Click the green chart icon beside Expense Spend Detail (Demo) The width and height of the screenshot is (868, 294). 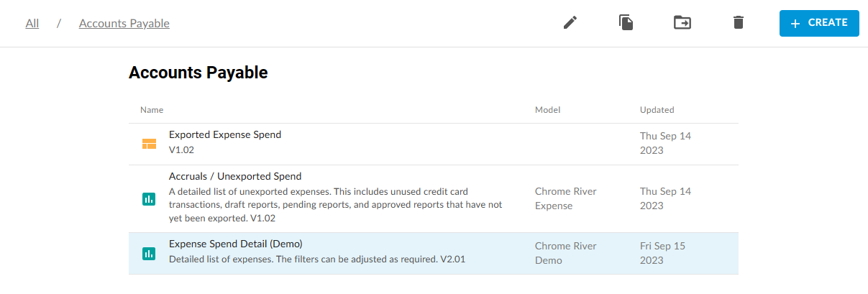pos(149,253)
